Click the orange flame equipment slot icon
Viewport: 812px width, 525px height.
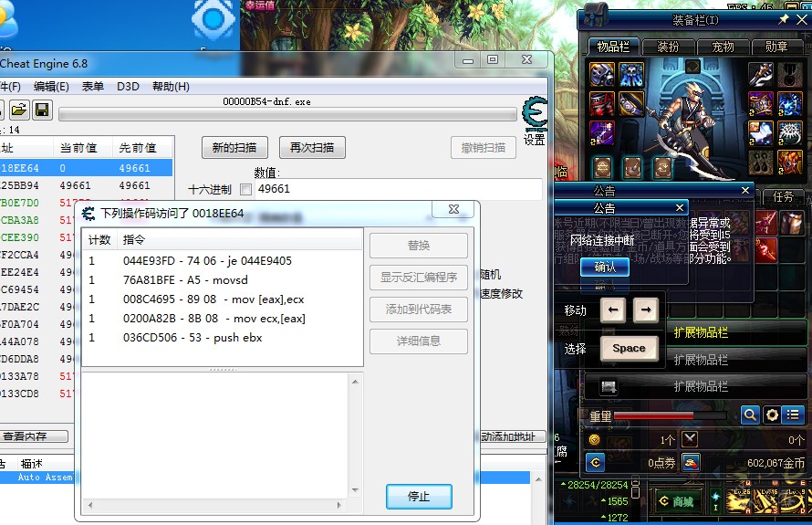790,163
